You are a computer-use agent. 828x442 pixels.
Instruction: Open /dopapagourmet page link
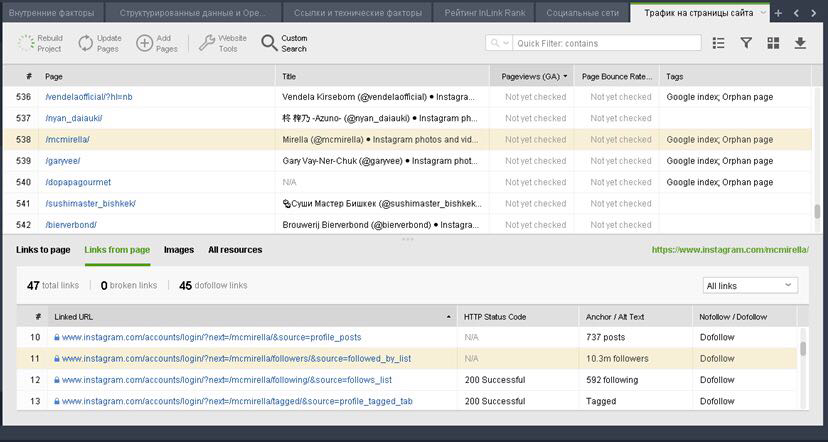pyautogui.click(x=78, y=182)
